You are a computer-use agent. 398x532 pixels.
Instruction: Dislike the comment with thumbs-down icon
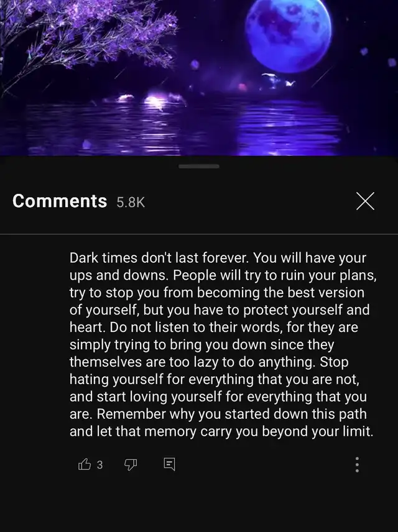131,464
